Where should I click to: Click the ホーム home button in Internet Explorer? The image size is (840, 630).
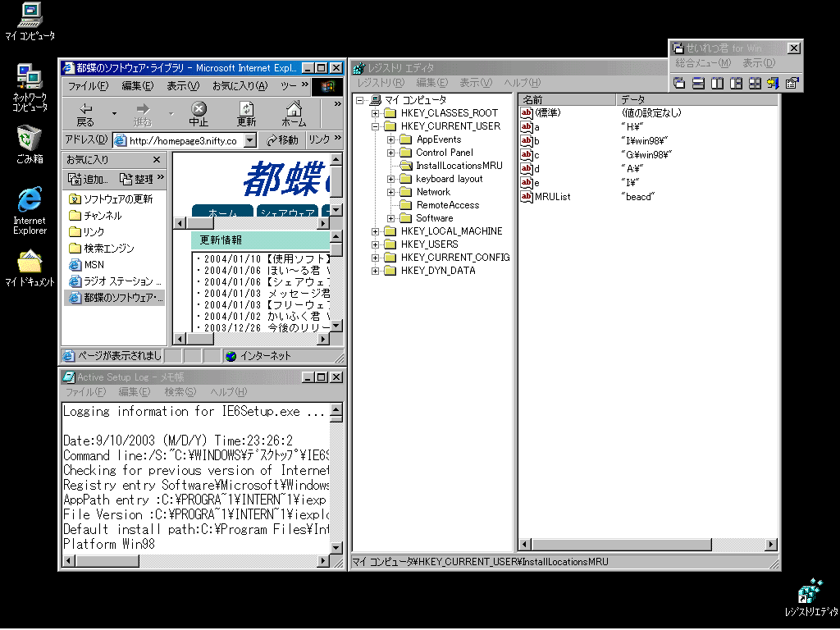coord(294,115)
